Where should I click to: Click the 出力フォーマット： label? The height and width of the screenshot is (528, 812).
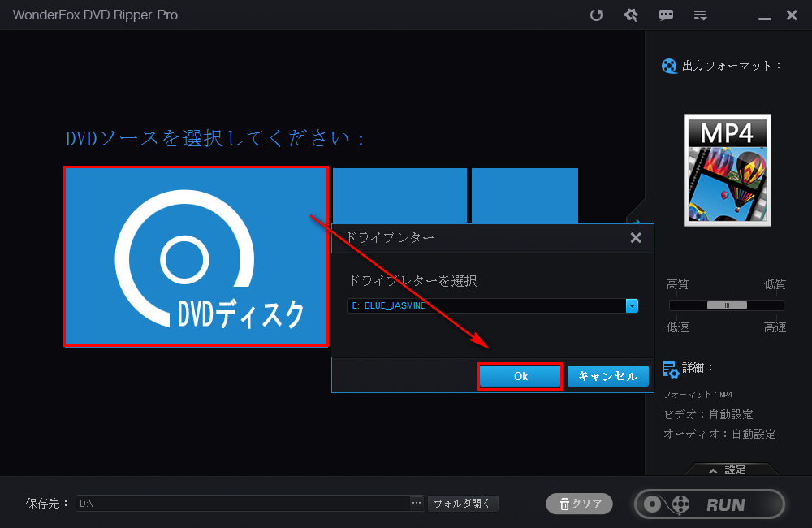tap(732, 66)
